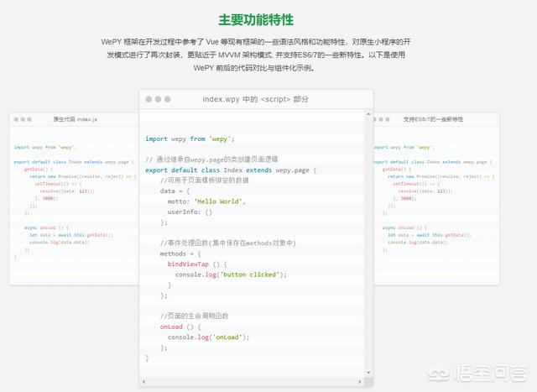Click scroll-up arrow in center code window
This screenshot has width=537, height=392.
coord(370,115)
